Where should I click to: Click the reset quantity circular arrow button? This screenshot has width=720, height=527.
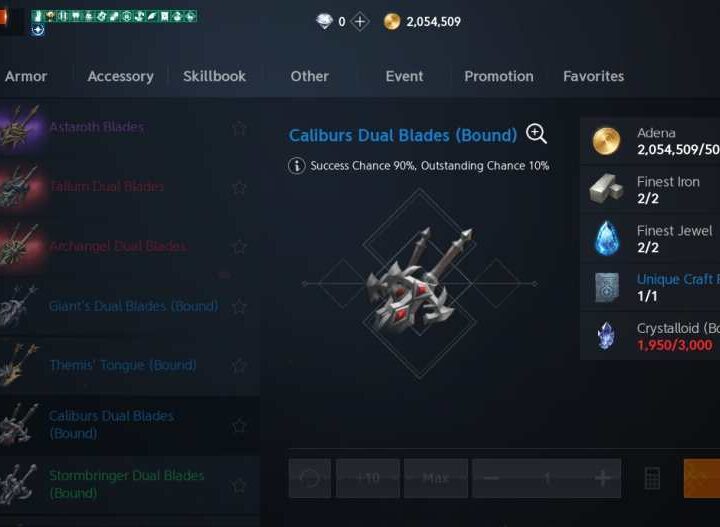click(310, 478)
